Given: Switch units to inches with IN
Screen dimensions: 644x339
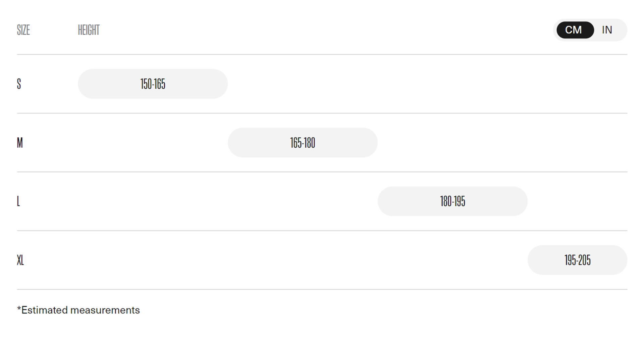Looking at the screenshot, I should [607, 30].
